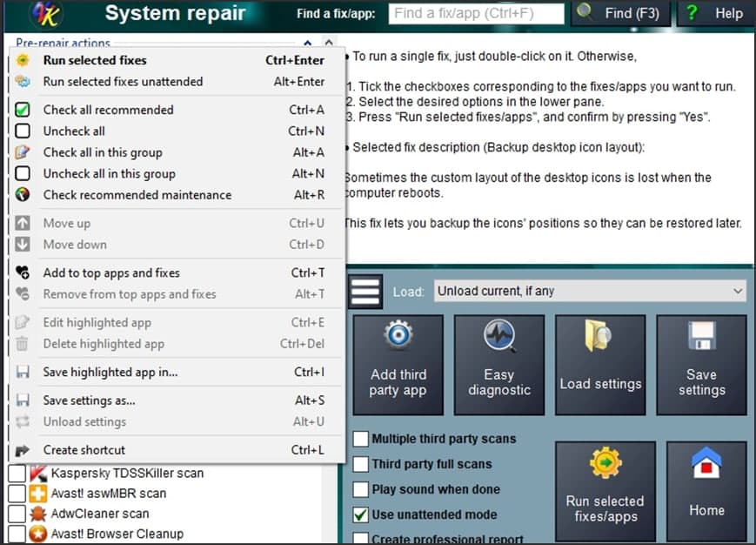Open the Load dropdown showing Unload current
The width and height of the screenshot is (756, 545).
coord(590,291)
